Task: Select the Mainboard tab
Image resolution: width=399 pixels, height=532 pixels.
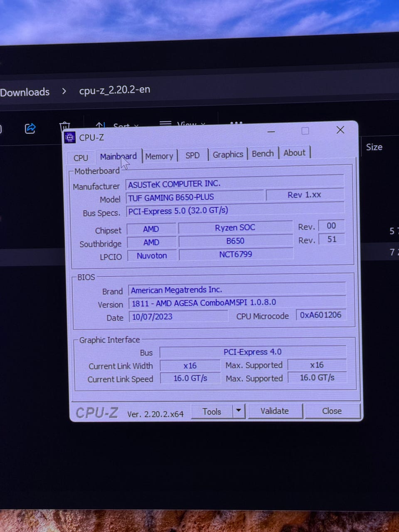Action: coord(118,156)
